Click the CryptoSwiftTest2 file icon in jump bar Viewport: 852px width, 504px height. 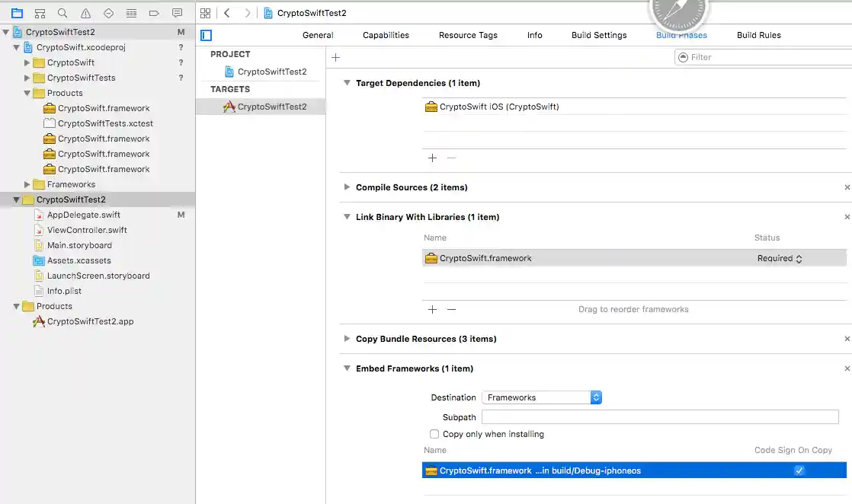(268, 13)
